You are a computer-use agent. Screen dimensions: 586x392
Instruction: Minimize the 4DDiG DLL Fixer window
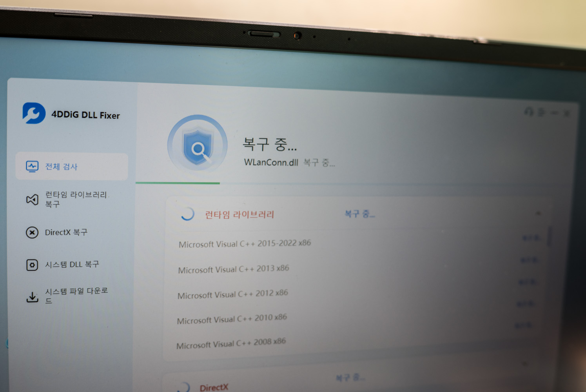pyautogui.click(x=554, y=113)
